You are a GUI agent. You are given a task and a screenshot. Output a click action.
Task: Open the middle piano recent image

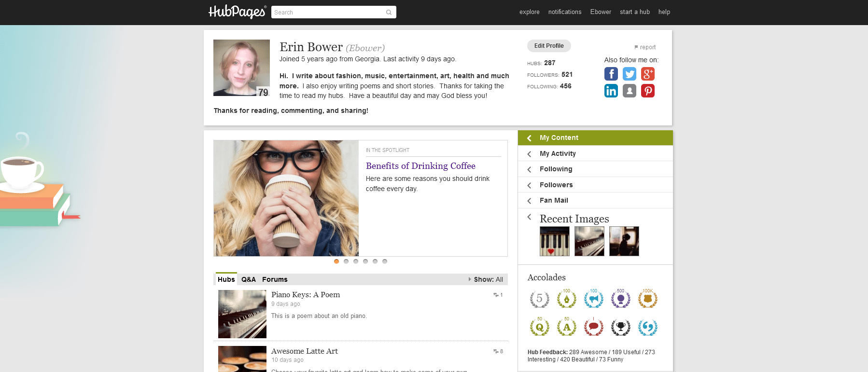click(589, 241)
